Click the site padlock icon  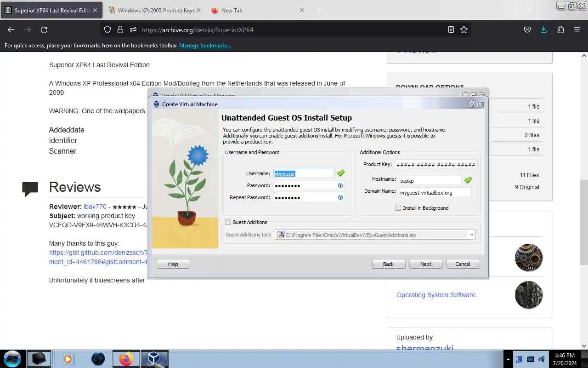pyautogui.click(x=120, y=29)
